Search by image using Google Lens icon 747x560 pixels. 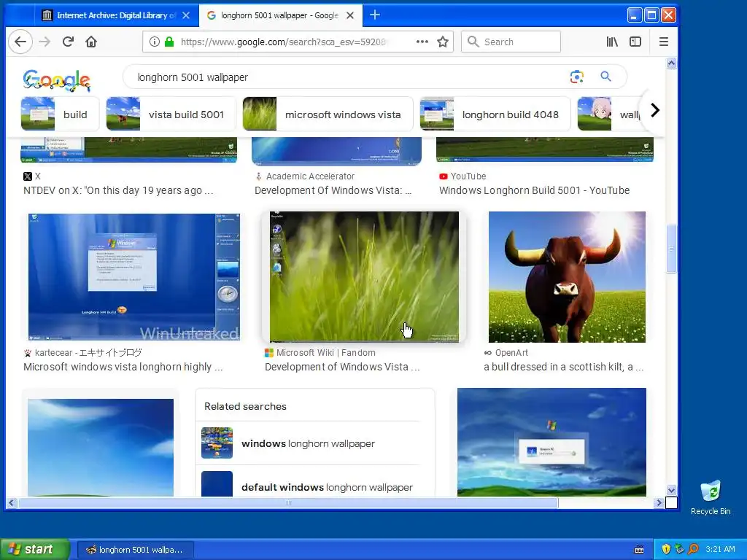576,77
